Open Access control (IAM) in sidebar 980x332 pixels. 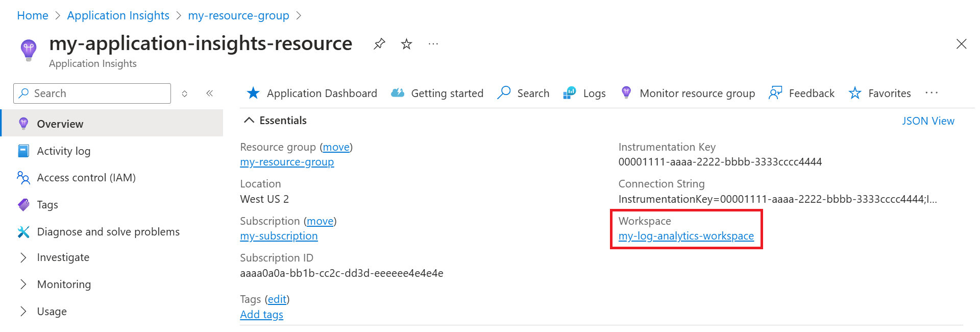point(86,178)
